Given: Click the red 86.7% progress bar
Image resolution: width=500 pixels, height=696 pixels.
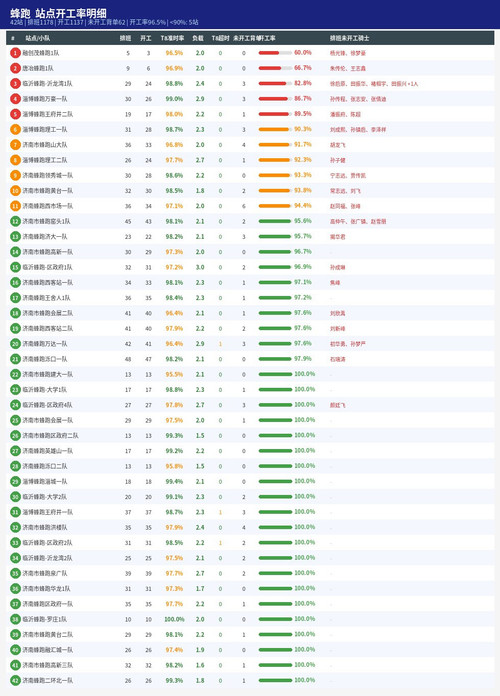Looking at the screenshot, I should click(275, 99).
